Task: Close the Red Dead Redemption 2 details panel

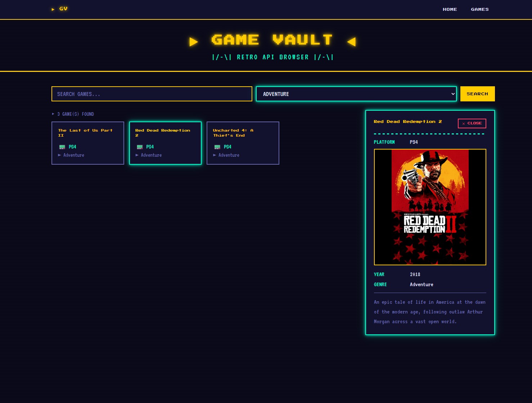Action: tap(472, 123)
